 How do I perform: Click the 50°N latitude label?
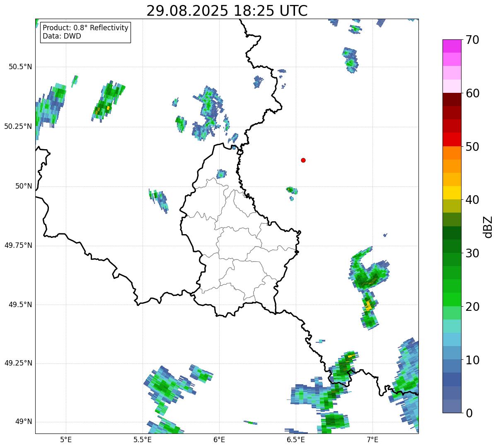coord(24,186)
